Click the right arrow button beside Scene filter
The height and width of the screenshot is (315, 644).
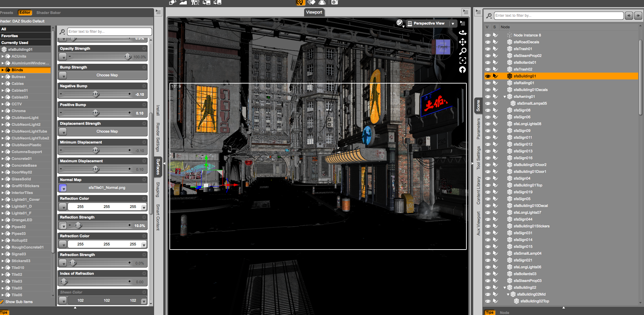coord(638,15)
